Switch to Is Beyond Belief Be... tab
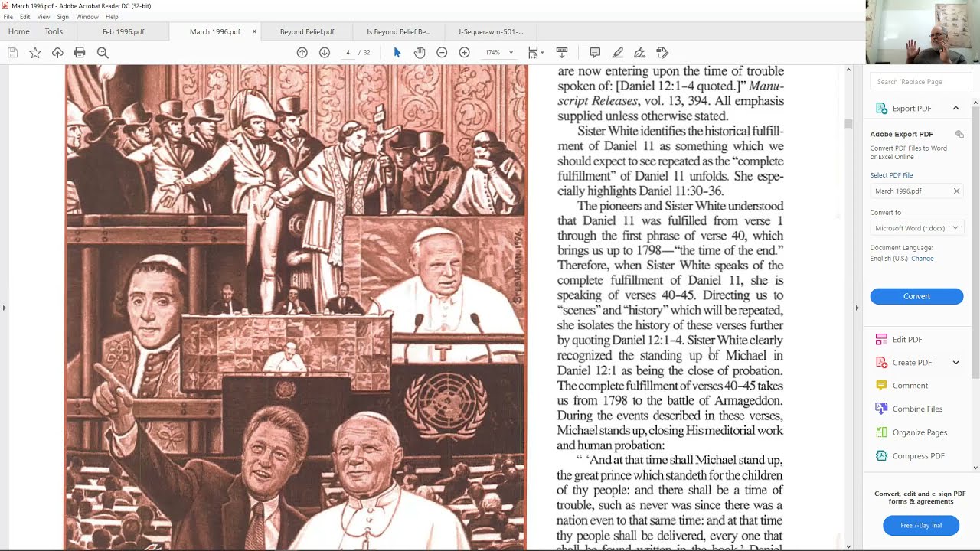 398,32
